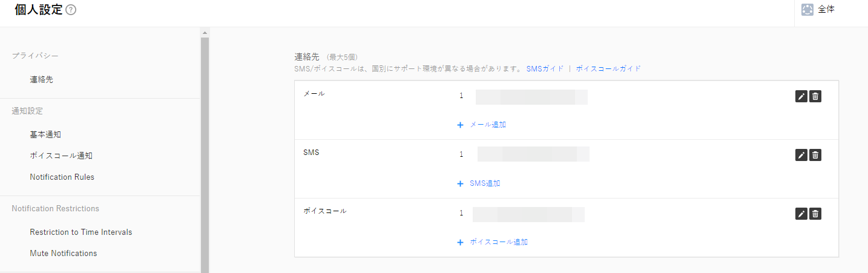Open Notification Rules settings
The height and width of the screenshot is (273, 868).
click(62, 177)
